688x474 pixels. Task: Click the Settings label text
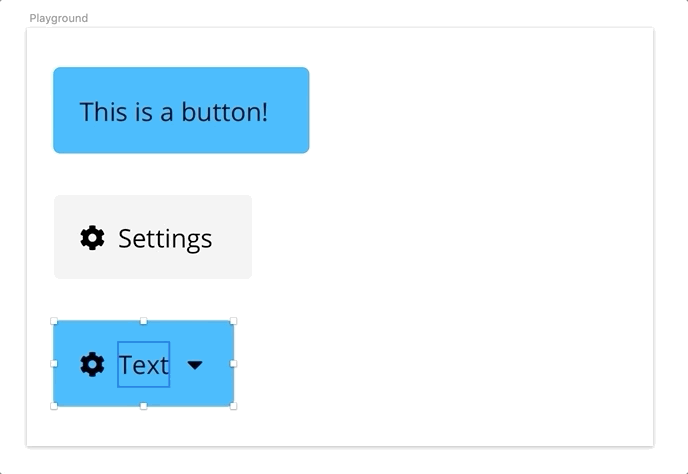[x=165, y=239]
